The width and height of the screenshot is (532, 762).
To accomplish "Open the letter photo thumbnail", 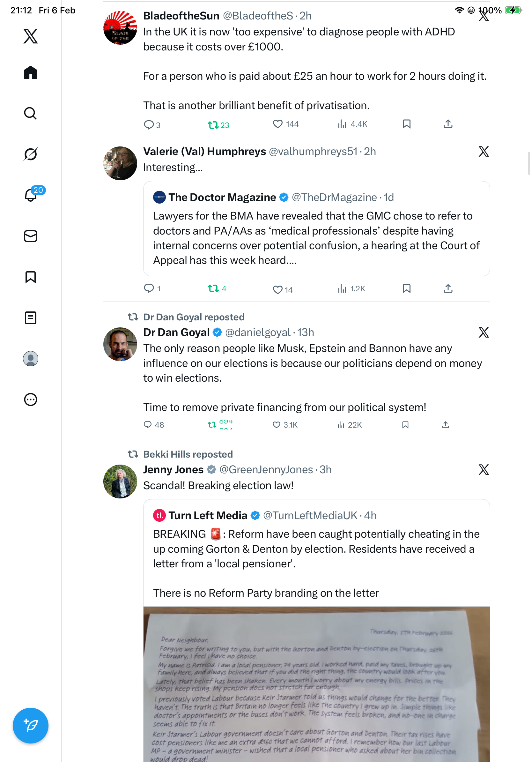I will 316,684.
